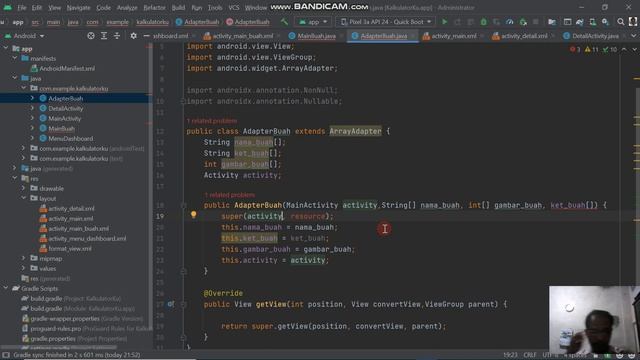Click Expand All icon in Project panel

(104, 36)
